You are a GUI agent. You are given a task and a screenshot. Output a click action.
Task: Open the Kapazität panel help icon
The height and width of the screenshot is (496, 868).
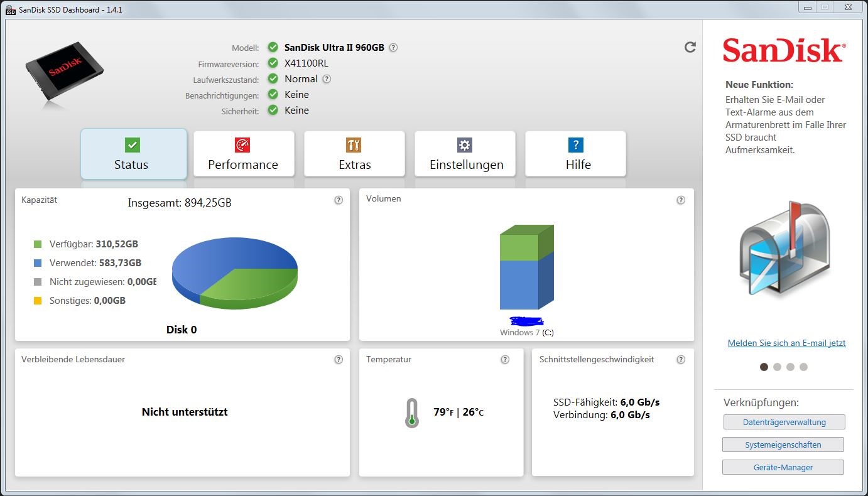(x=339, y=200)
